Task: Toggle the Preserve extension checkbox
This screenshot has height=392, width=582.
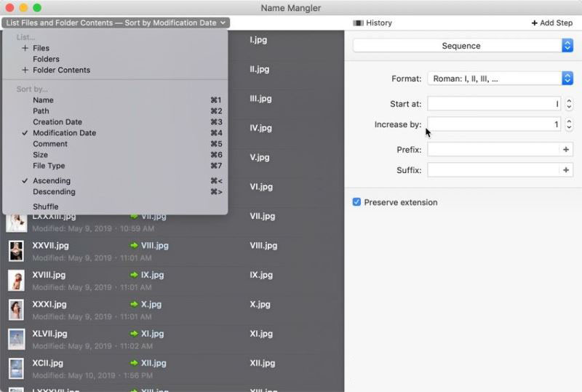Action: coord(356,202)
